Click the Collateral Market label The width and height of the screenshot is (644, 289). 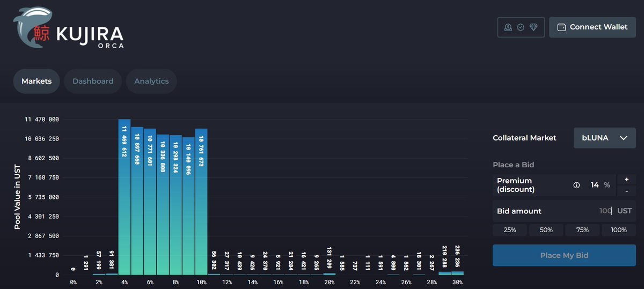[x=524, y=138]
